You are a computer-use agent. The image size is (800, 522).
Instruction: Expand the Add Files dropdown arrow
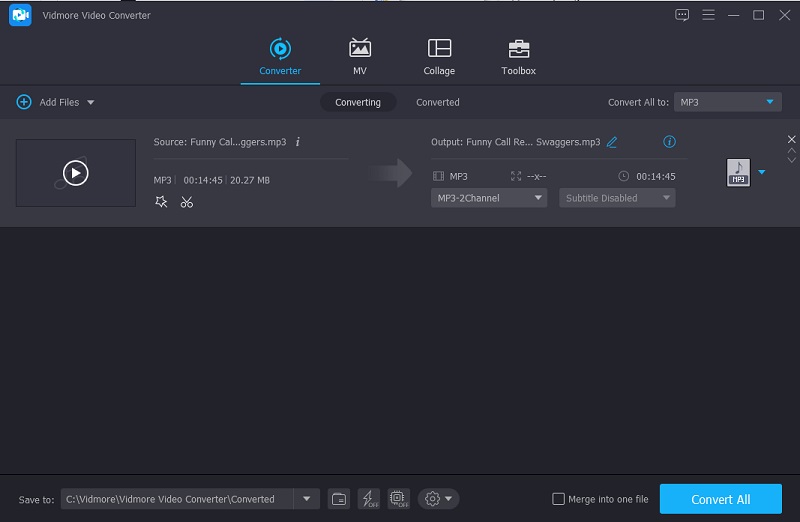91,102
